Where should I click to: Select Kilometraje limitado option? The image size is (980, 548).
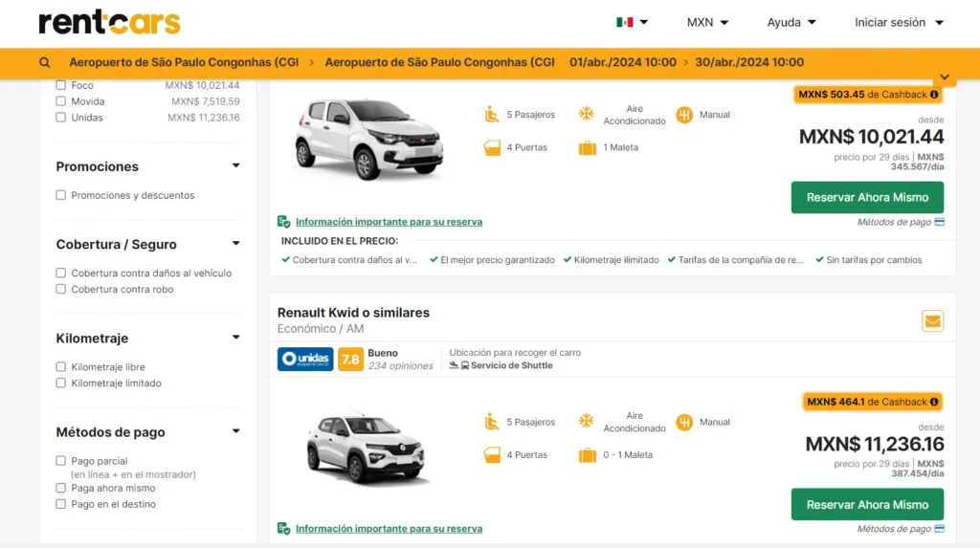[x=60, y=384]
